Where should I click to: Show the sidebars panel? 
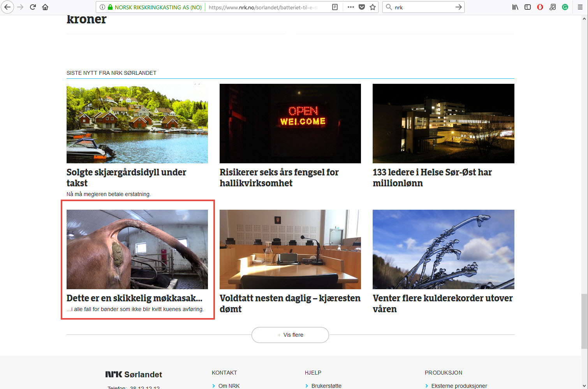528,7
